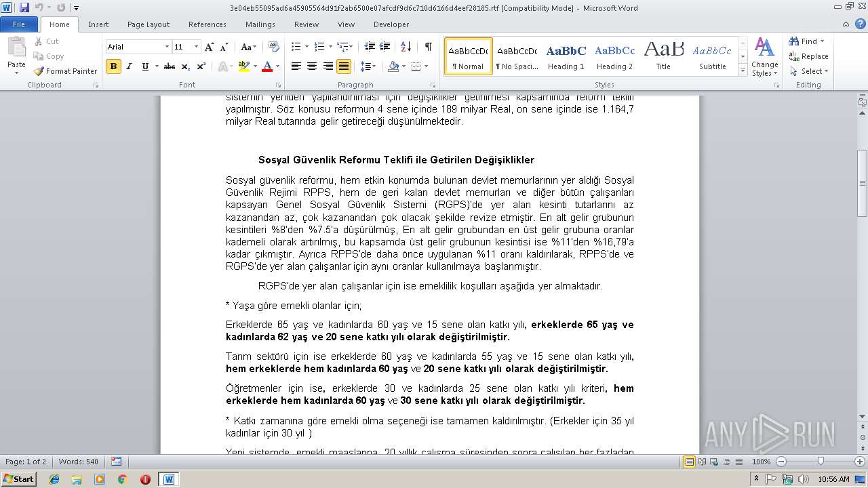This screenshot has width=868, height=488.
Task: Toggle Justify alignment
Action: 344,66
